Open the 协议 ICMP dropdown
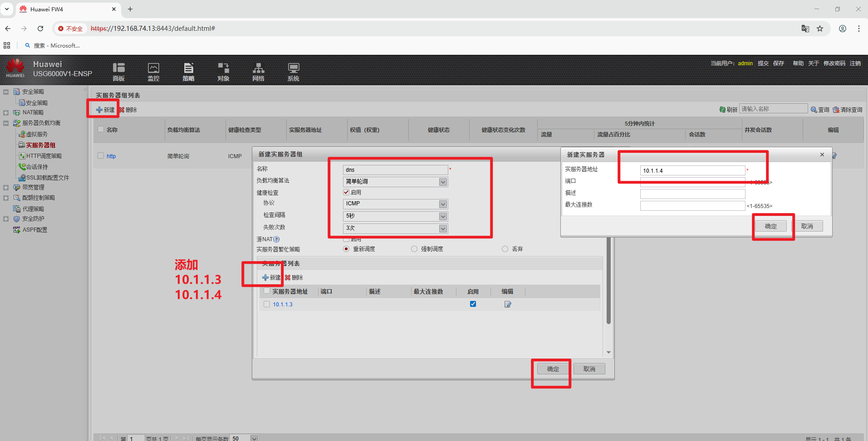This screenshot has width=868, height=441. coord(443,204)
